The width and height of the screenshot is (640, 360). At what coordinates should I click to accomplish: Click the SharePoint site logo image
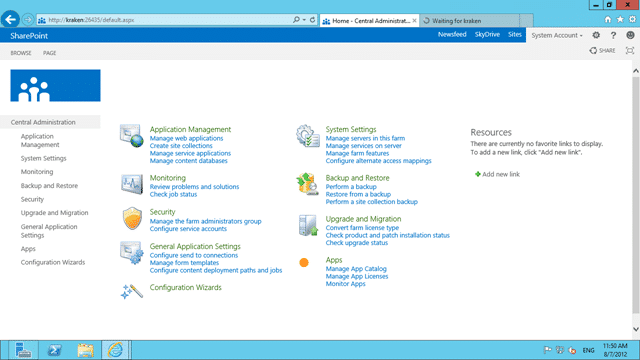[x=56, y=85]
